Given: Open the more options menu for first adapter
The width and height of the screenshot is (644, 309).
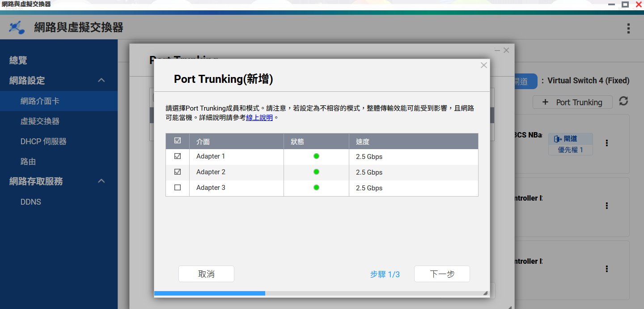Looking at the screenshot, I should coord(607,143).
